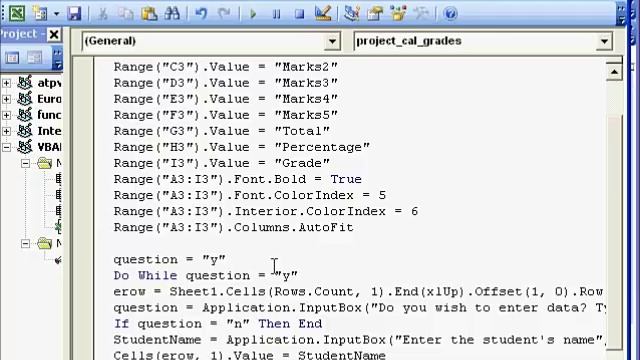This screenshot has height=360, width=640.
Task: Switch to Microsoft Excel view icon
Action: tap(17, 13)
